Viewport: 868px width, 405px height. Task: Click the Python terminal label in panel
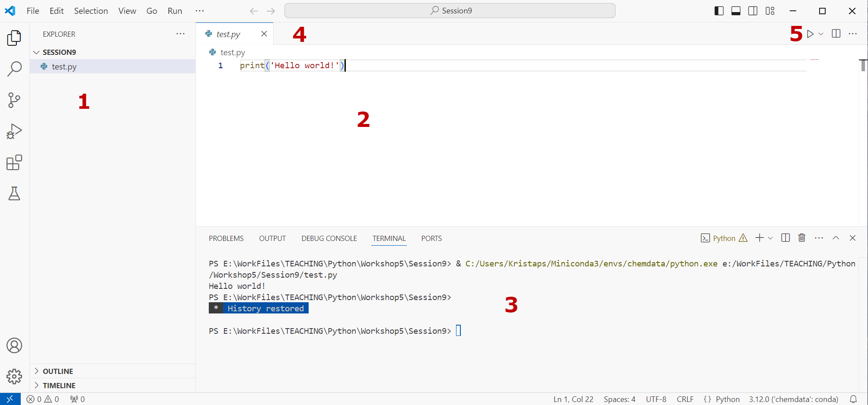(724, 238)
